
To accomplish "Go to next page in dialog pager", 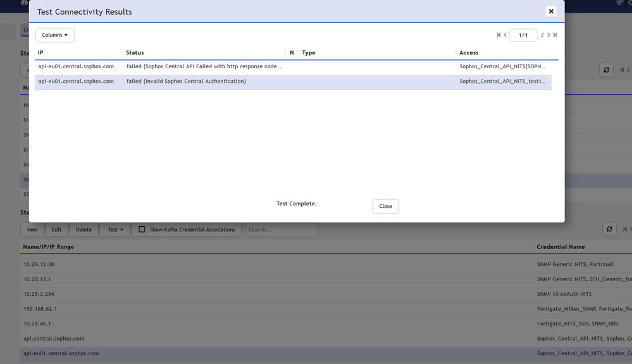I will point(548,35).
